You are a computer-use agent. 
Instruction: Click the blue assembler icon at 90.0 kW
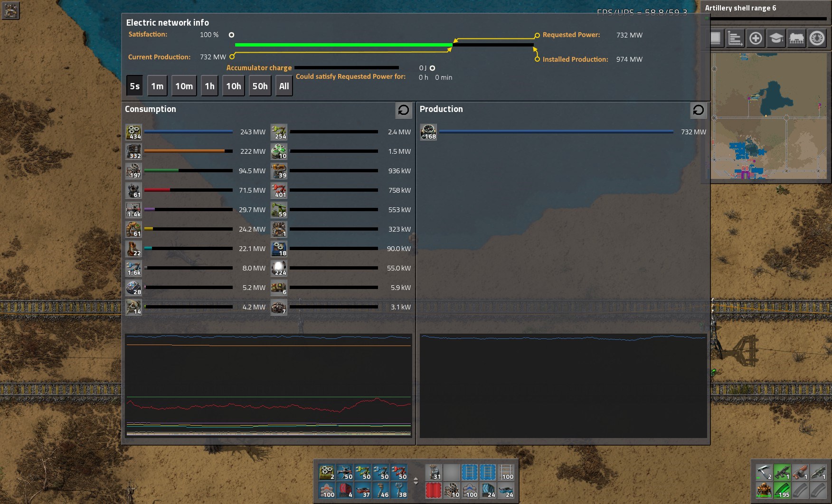click(x=279, y=249)
